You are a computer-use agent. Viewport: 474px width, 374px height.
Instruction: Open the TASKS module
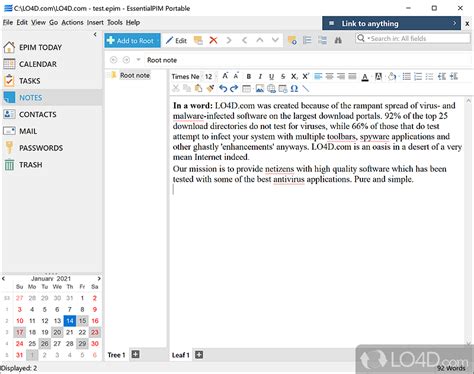coord(52,81)
